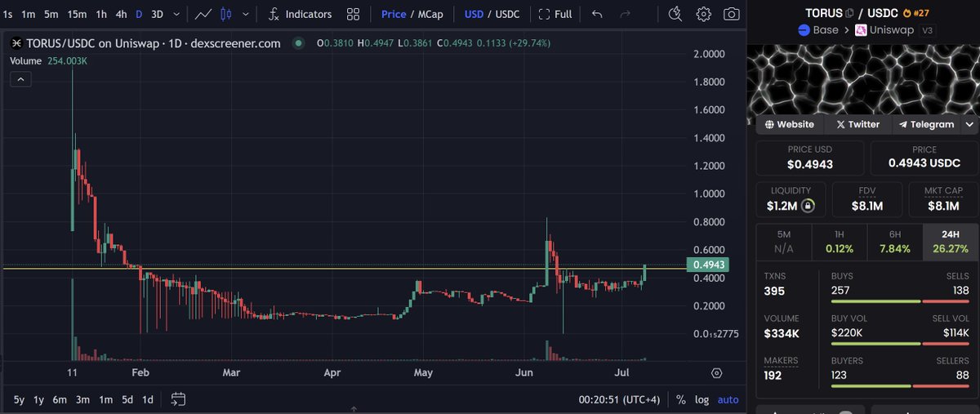Image resolution: width=980 pixels, height=414 pixels.
Task: Expand the bottom panel arrow
Action: tap(354, 409)
